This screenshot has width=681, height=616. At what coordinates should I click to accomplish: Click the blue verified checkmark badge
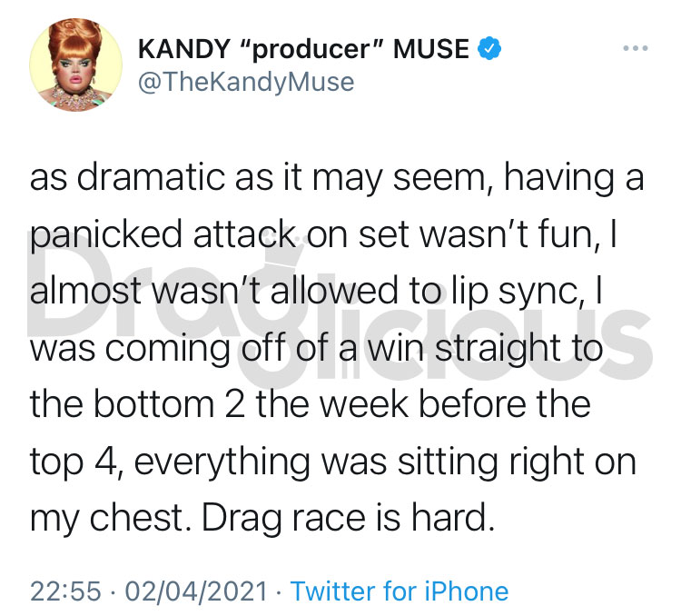[489, 48]
